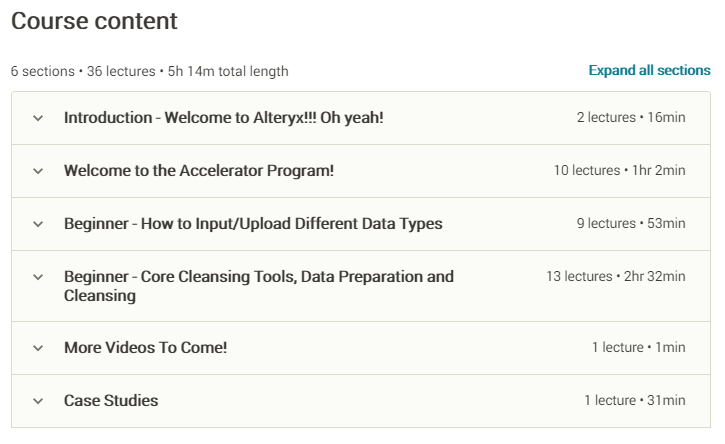Open the 'Case Studies' section title
This screenshot has width=725, height=444.
pos(111,401)
